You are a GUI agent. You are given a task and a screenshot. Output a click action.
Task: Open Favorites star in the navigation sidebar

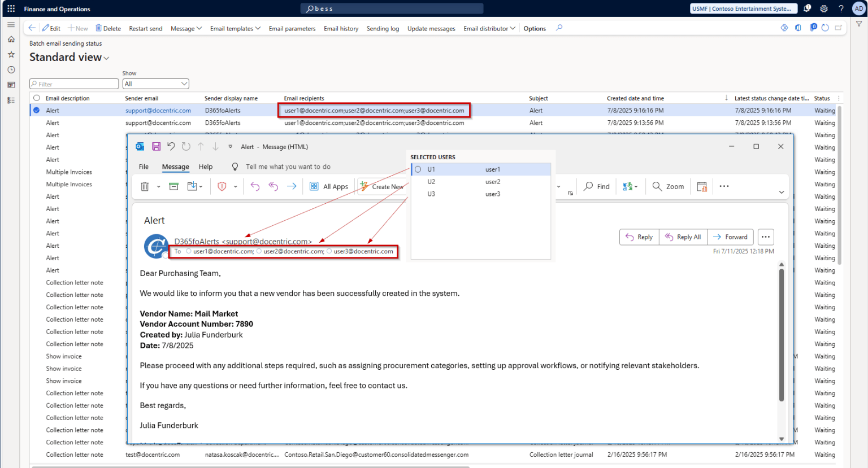[11, 55]
